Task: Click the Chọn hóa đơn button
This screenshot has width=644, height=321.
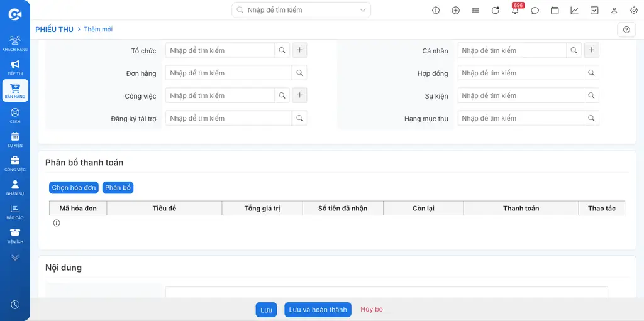Action: point(74,188)
